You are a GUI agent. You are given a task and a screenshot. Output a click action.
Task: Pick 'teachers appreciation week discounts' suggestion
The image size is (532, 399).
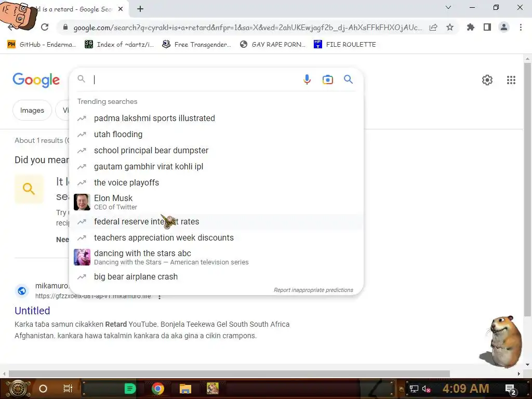(216, 238)
